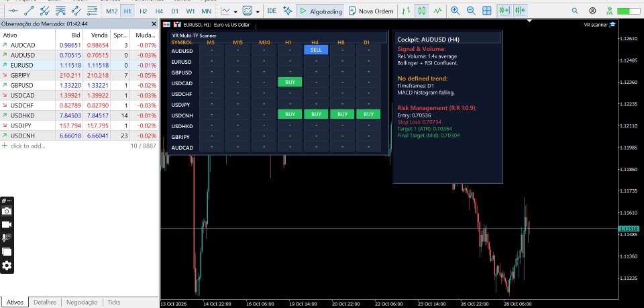Click the line chart type icon

pyautogui.click(x=225, y=11)
